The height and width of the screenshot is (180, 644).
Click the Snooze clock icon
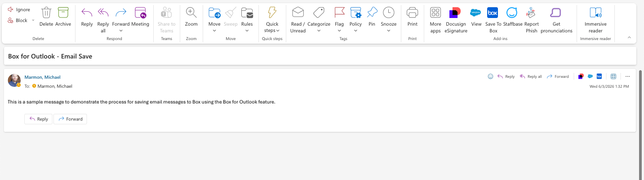(389, 12)
